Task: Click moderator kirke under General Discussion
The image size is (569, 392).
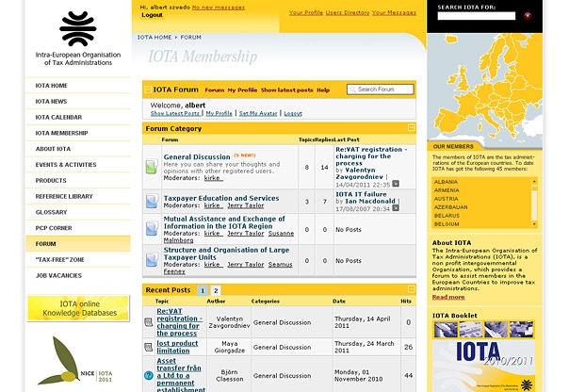Action: point(213,178)
